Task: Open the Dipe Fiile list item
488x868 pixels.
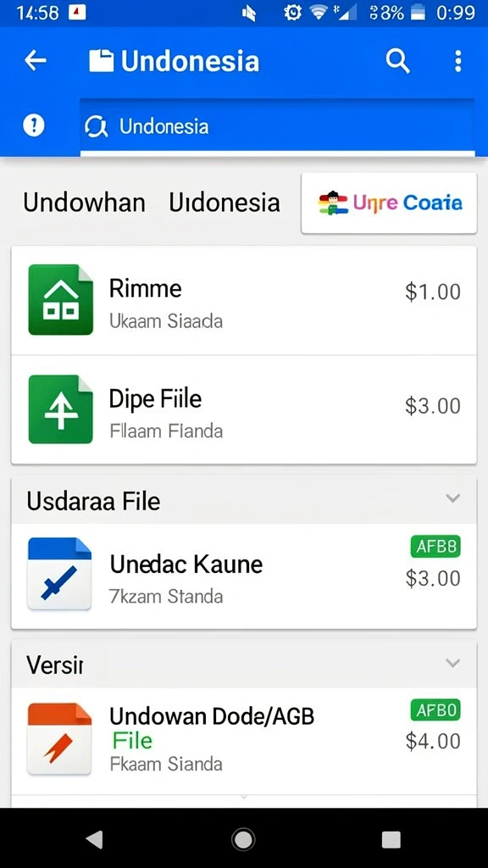Action: coord(244,409)
